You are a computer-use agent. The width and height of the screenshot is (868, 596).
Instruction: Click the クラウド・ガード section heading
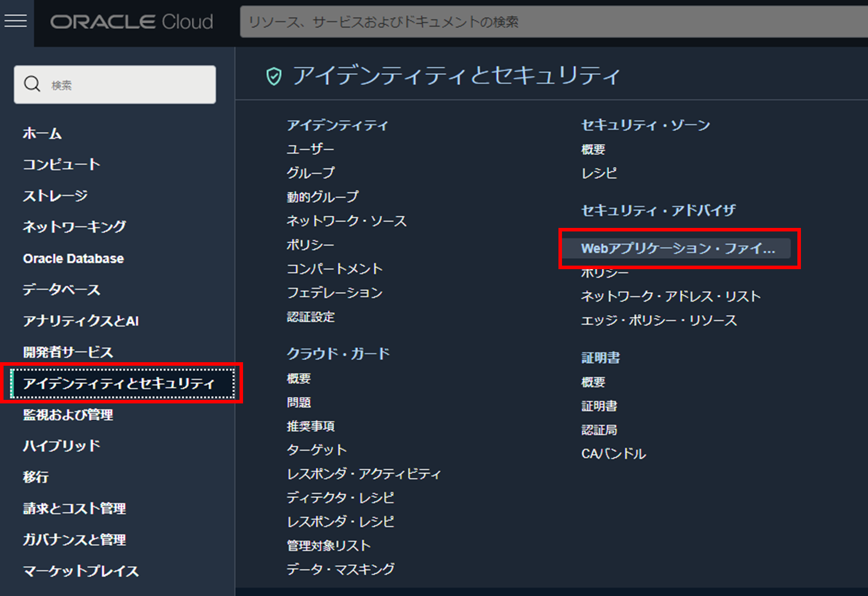[338, 353]
